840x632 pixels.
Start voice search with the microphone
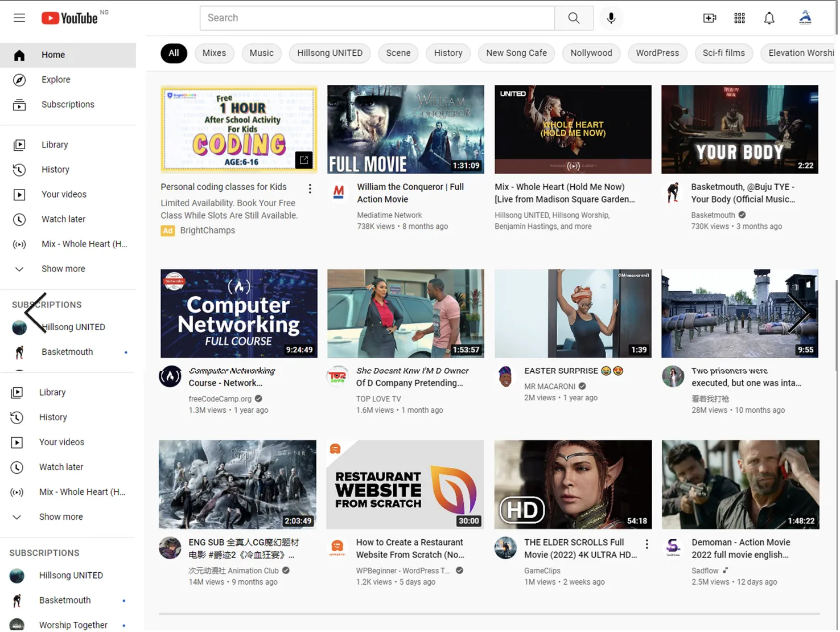[612, 18]
